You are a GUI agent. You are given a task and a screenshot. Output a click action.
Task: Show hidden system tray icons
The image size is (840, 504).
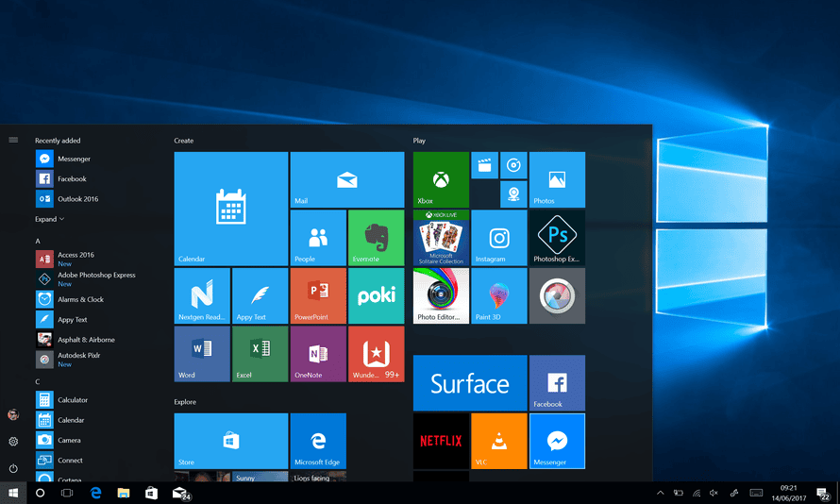click(661, 493)
